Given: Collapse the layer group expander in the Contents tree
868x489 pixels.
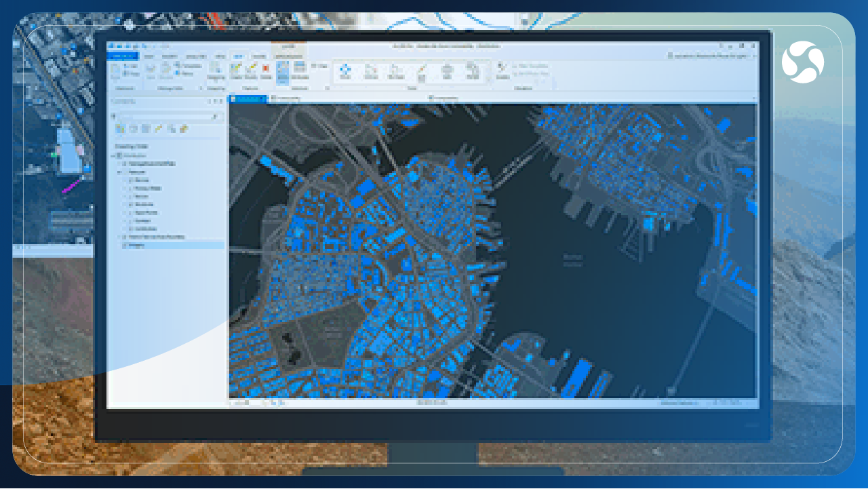Looking at the screenshot, I should click(119, 172).
